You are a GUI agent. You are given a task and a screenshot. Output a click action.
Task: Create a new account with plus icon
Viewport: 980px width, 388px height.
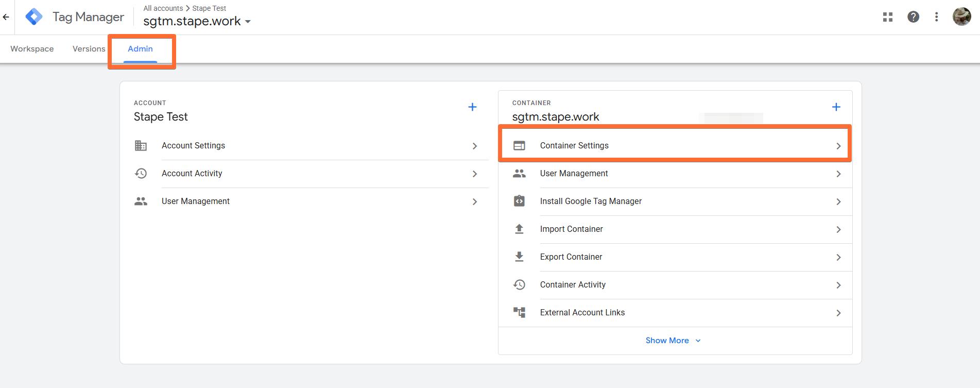coord(472,107)
